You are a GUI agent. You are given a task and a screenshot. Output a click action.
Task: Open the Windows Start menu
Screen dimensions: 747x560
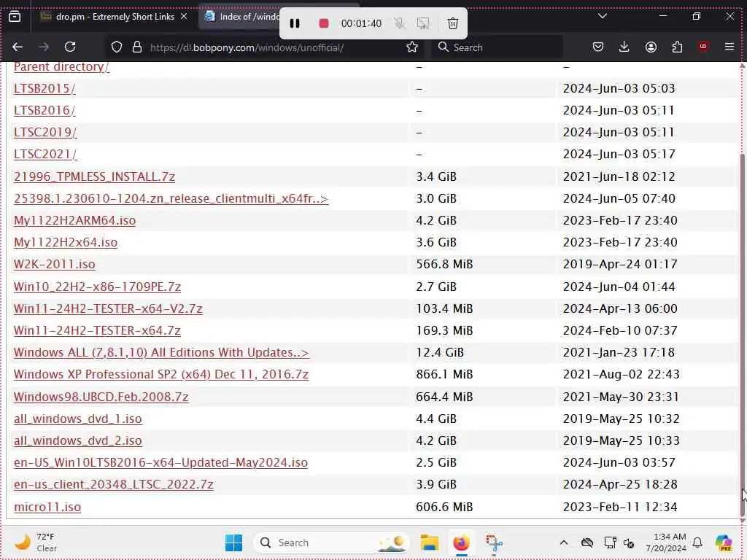pos(233,542)
